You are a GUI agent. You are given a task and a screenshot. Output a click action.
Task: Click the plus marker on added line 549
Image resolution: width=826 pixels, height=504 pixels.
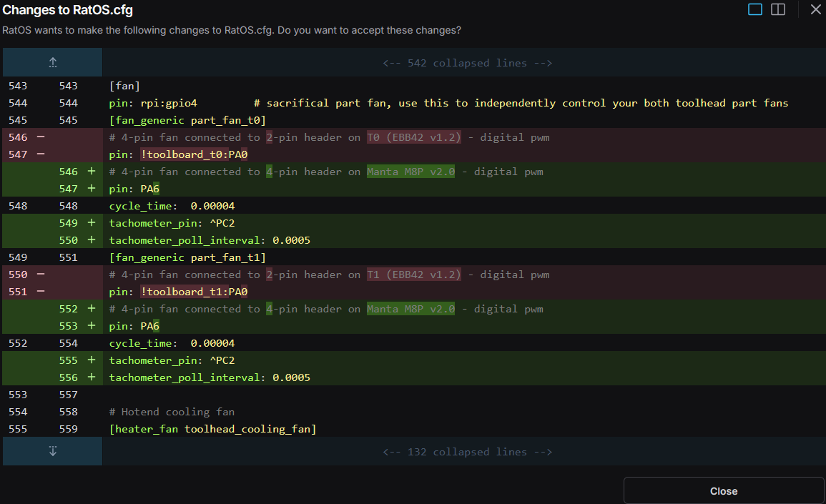click(x=91, y=223)
